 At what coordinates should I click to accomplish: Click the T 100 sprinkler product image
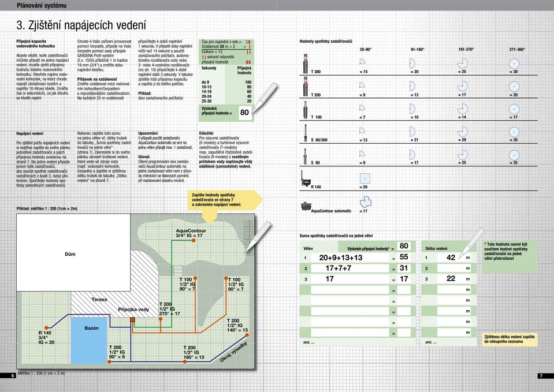point(306,110)
